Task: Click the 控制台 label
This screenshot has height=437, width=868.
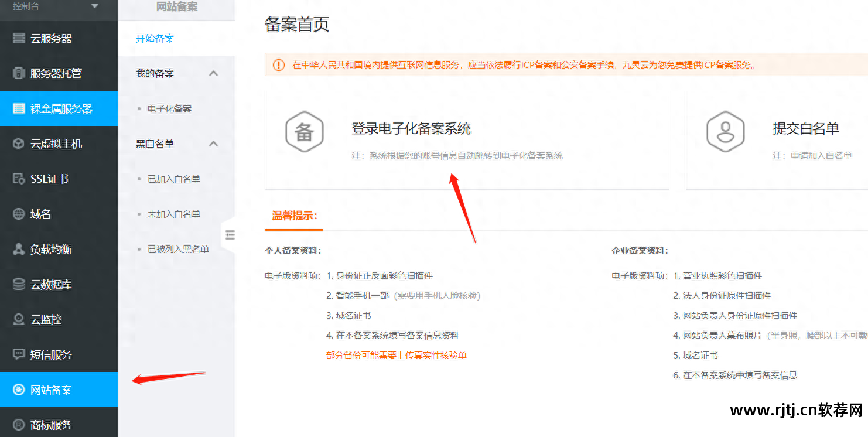Action: [26, 6]
